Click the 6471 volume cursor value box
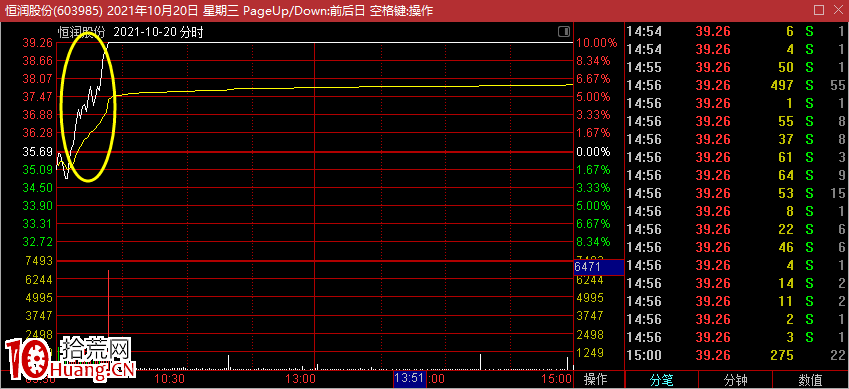Screen dimensions: 849x389 [599, 267]
